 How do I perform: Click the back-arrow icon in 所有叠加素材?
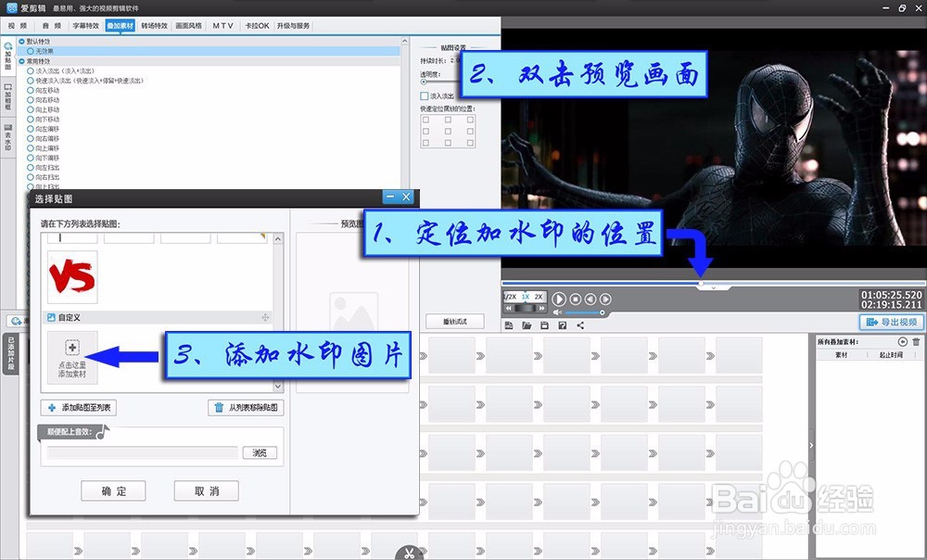[902, 342]
